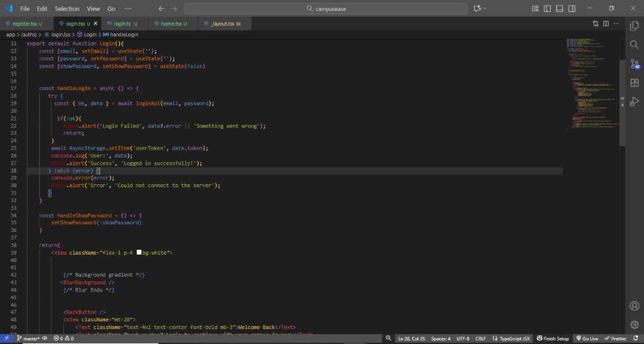Go back with the left arrow
The image size is (644, 344).
point(162,8)
